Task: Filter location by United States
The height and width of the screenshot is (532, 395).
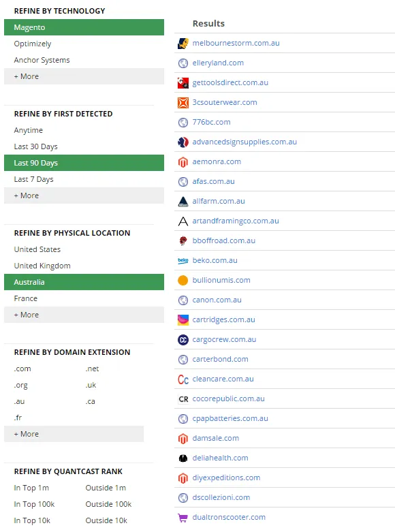Action: [x=37, y=249]
